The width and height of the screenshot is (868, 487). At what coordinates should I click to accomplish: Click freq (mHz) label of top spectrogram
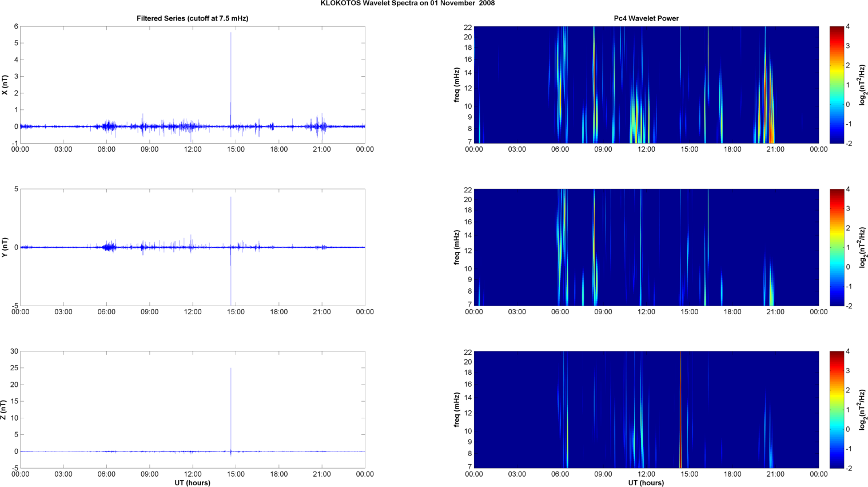click(457, 85)
